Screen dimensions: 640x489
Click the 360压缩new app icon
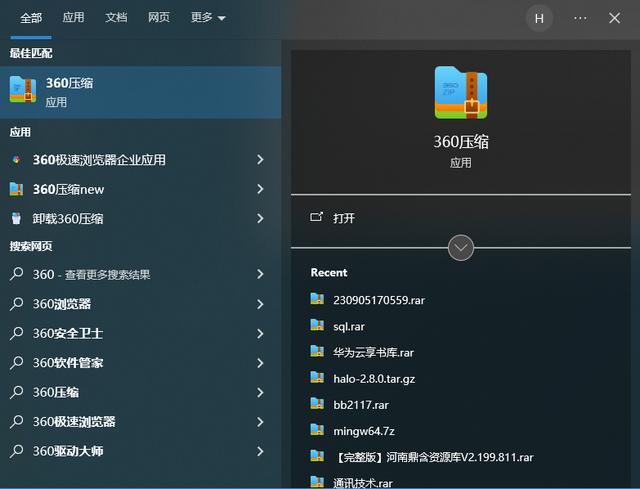pos(16,189)
